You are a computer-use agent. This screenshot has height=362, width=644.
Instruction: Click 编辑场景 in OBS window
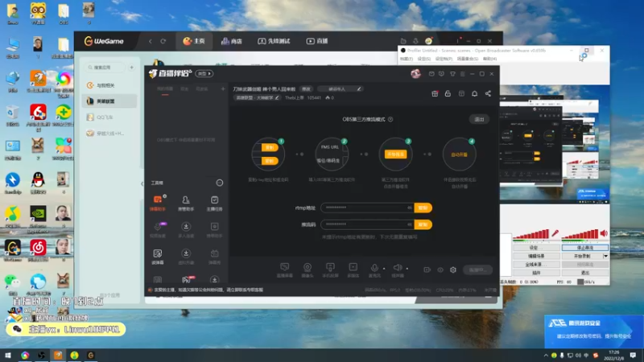(x=536, y=256)
